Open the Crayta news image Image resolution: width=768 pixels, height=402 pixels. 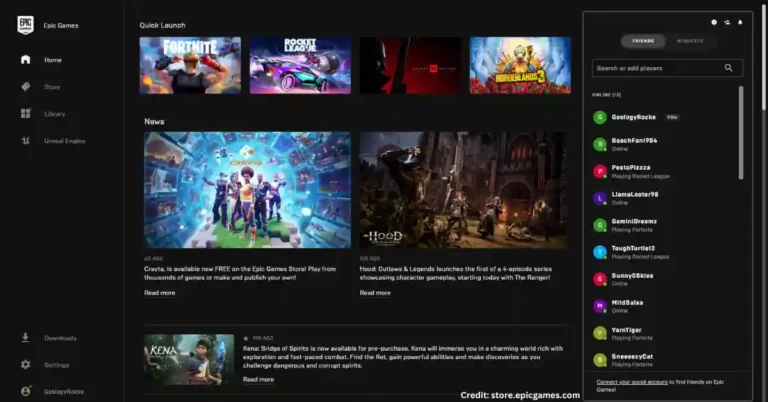click(x=247, y=190)
